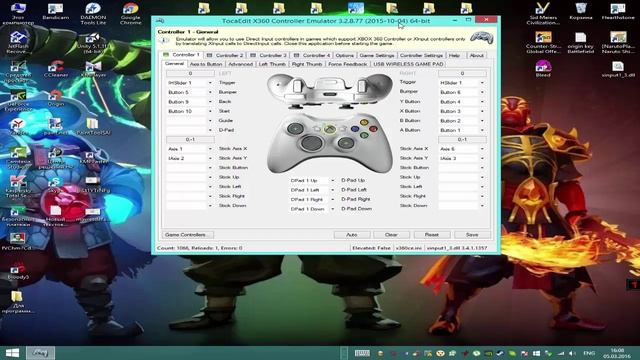Click the Game Controllers button

pos(188,235)
